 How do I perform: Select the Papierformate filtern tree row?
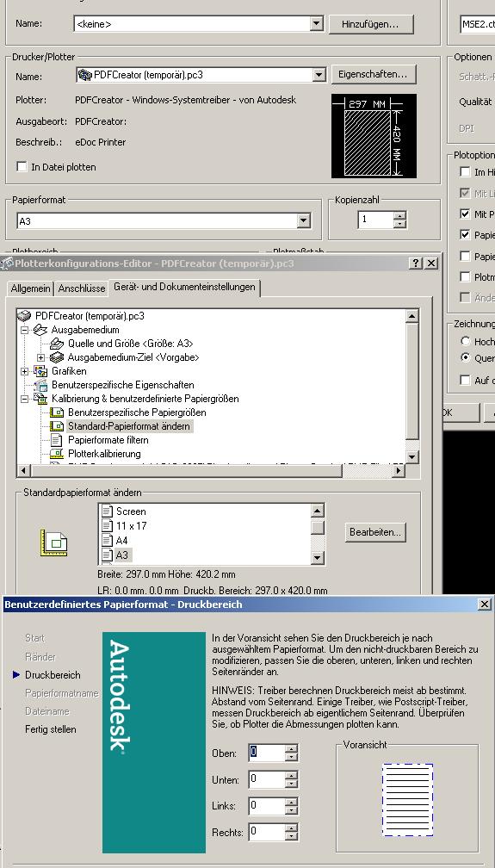(108, 440)
